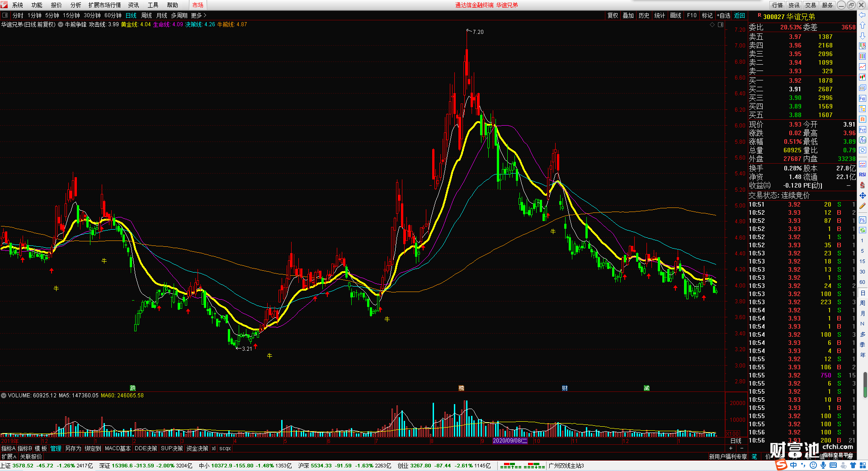The width and height of the screenshot is (868, 471).
Task: Click the 交易 button at top right
Action: click(811, 5)
